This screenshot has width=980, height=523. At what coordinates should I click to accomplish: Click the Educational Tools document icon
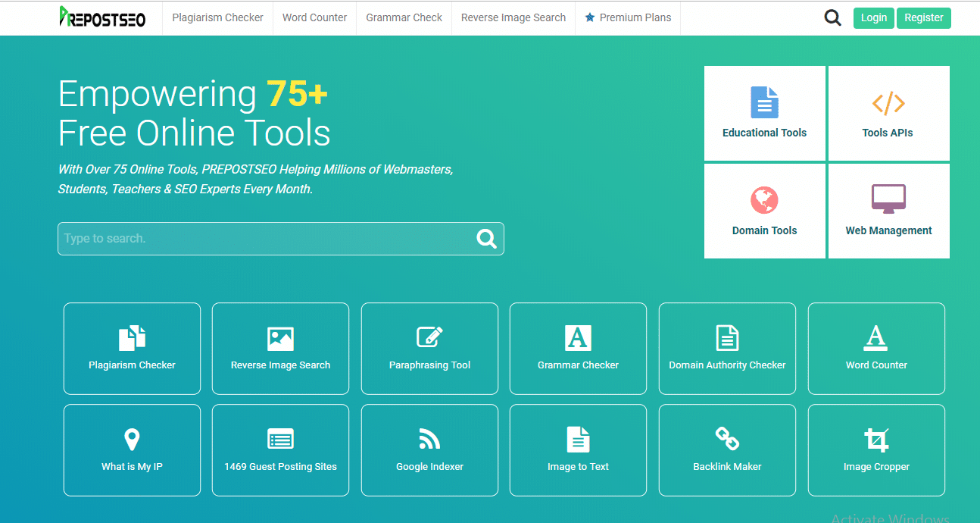coord(764,102)
